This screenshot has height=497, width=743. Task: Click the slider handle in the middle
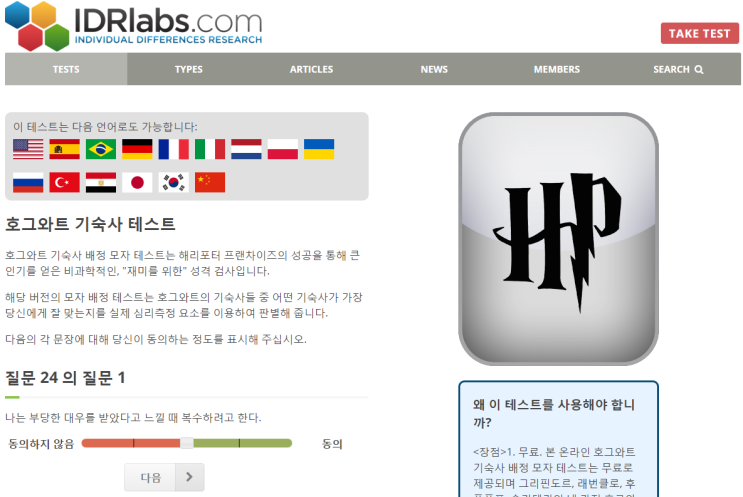[x=187, y=443]
